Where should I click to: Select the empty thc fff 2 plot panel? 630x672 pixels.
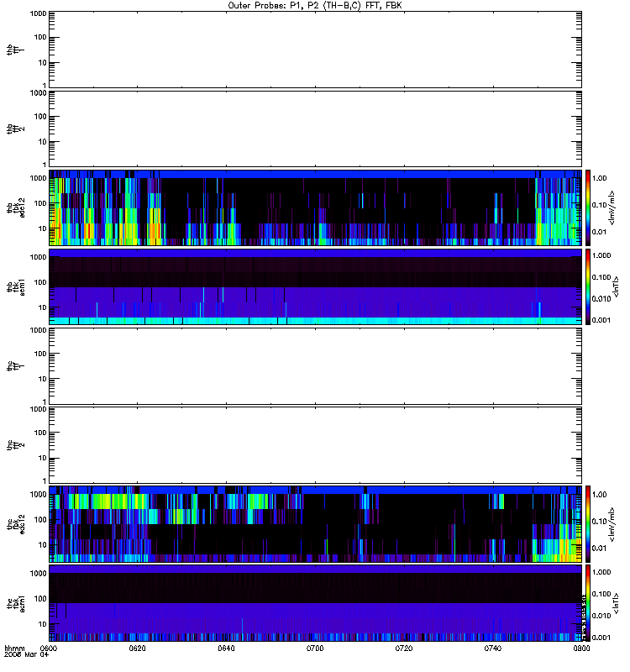click(316, 445)
